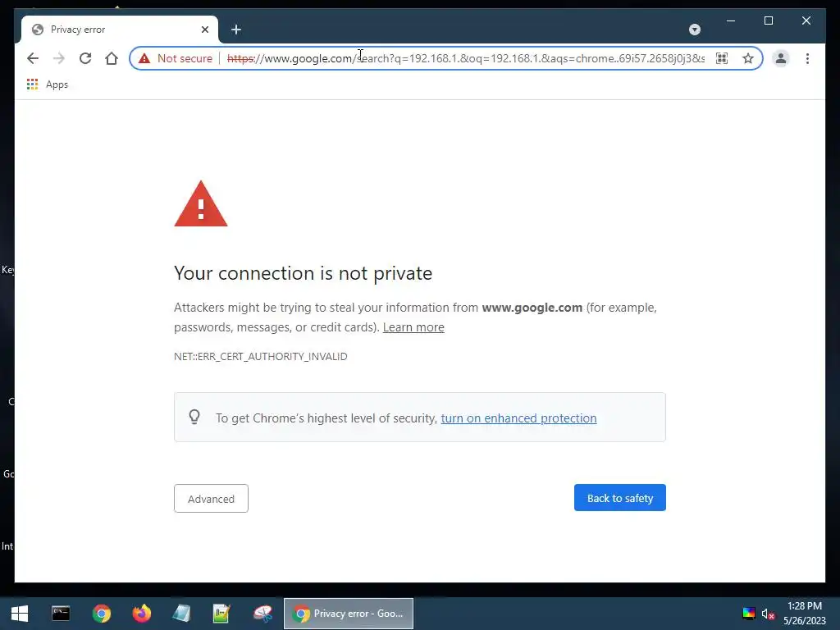
Task: Launch Command Prompt from taskbar
Action: pyautogui.click(x=61, y=614)
